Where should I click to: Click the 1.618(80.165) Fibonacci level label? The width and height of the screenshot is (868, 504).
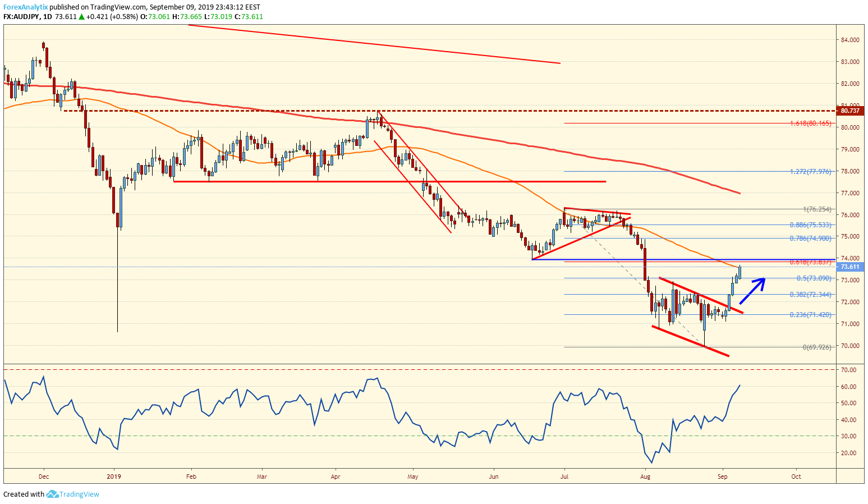[x=810, y=123]
